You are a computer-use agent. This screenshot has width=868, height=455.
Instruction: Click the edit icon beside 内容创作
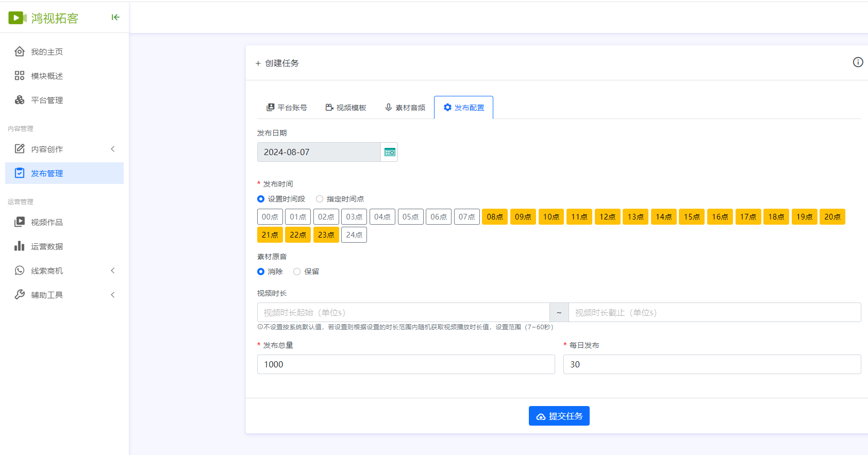click(20, 149)
